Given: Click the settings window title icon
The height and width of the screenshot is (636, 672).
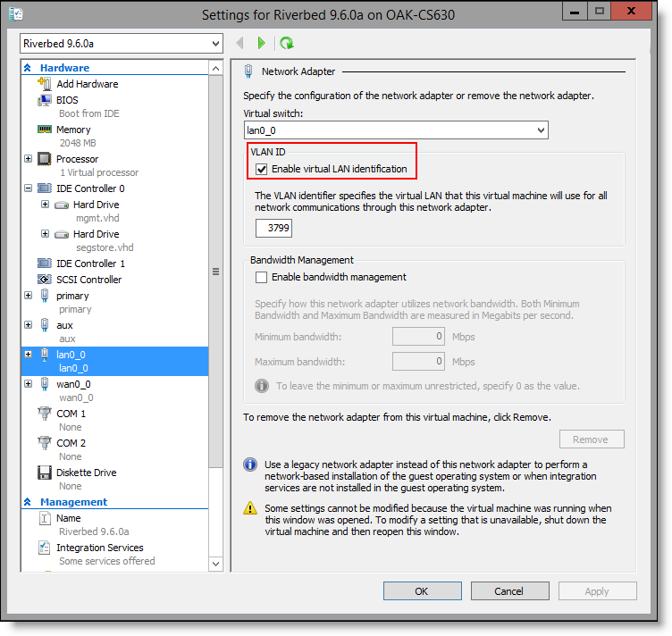Looking at the screenshot, I should click(16, 14).
